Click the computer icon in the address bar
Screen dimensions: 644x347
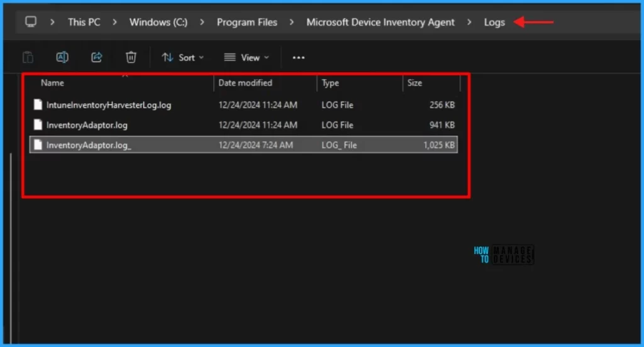coord(31,22)
